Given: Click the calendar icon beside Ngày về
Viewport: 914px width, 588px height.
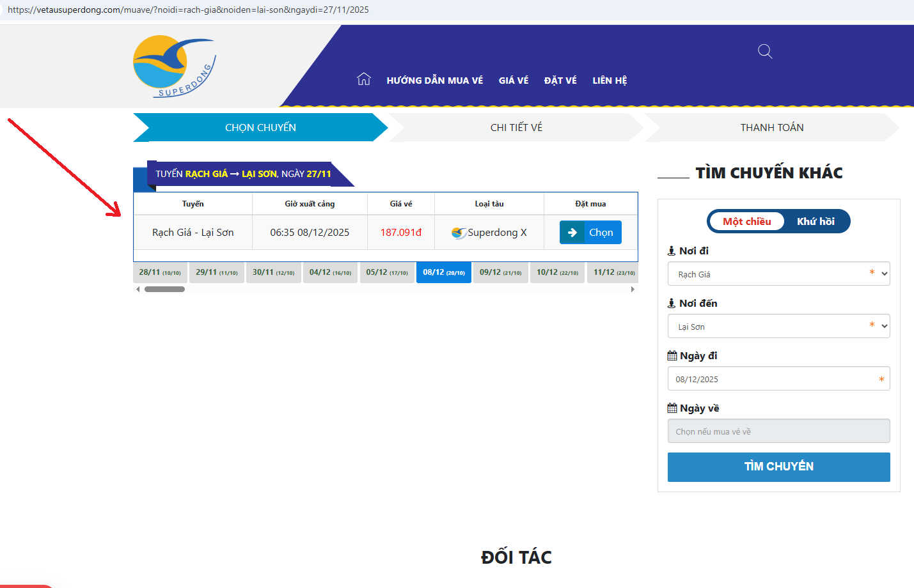Looking at the screenshot, I should (672, 408).
